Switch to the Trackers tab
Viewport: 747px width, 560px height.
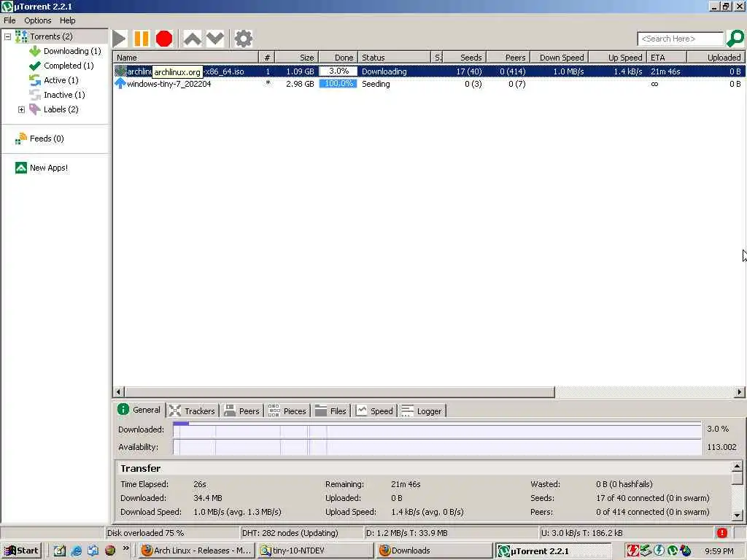[193, 411]
